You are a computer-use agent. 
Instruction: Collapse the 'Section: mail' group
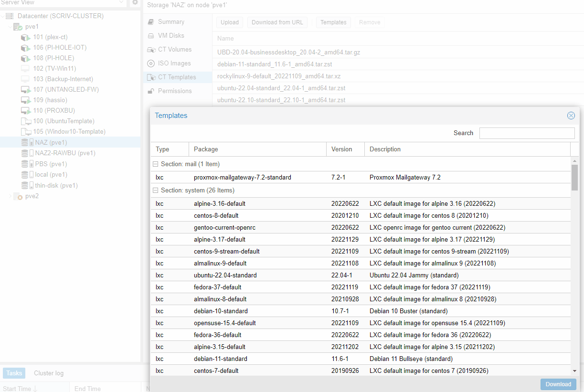155,164
